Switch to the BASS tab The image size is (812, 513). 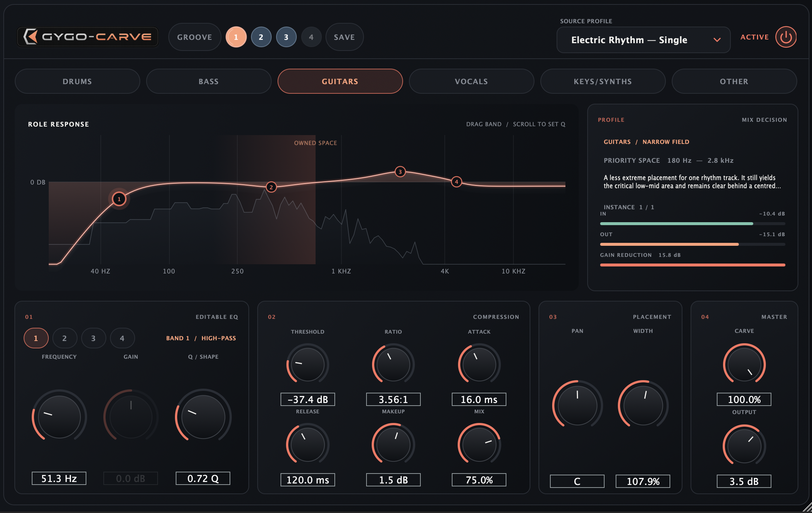pos(209,81)
